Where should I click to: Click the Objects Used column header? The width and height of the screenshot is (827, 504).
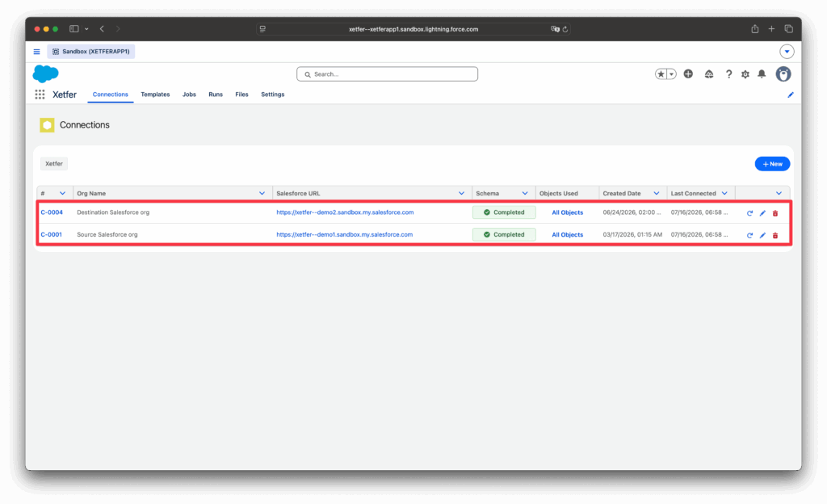point(559,194)
